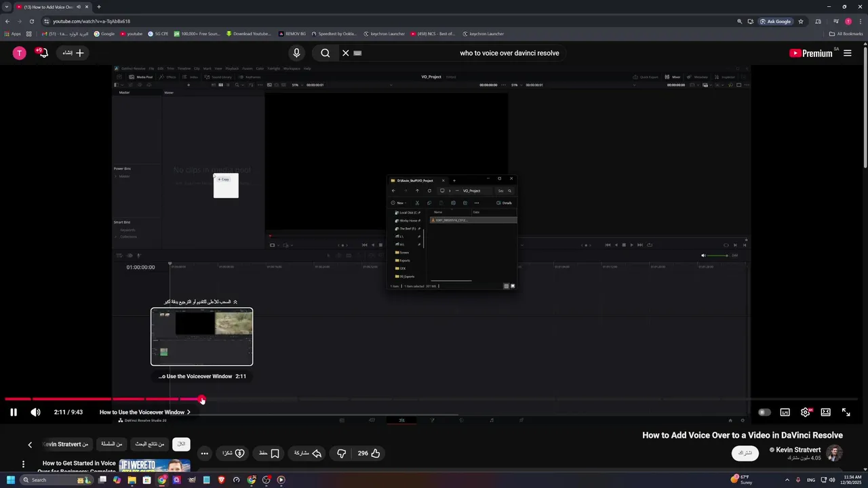Viewport: 868px width, 488px height.
Task: Select the 'From search results' filter chip
Action: click(x=150, y=444)
